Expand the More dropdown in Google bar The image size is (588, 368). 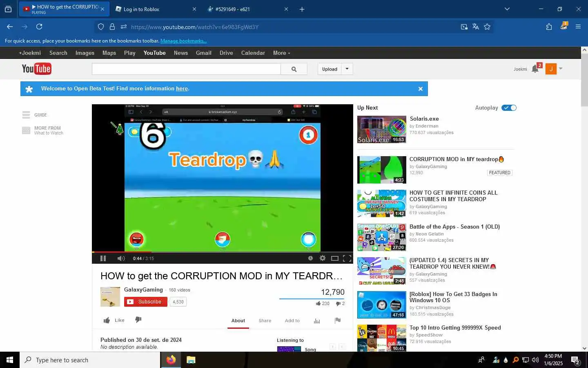coord(282,53)
